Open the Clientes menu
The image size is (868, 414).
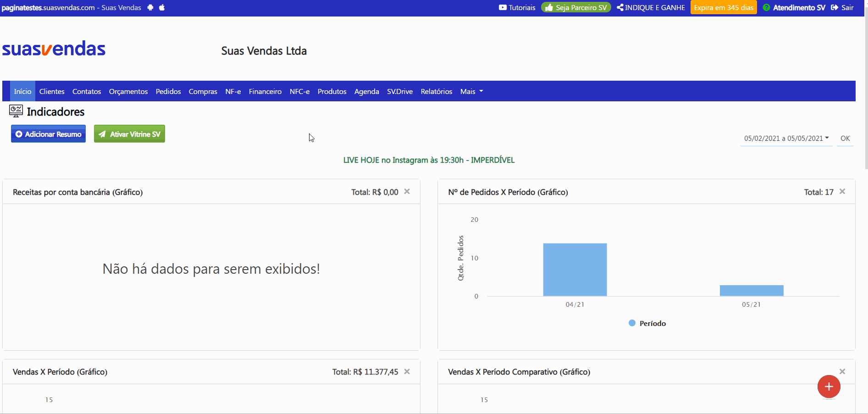[52, 91]
